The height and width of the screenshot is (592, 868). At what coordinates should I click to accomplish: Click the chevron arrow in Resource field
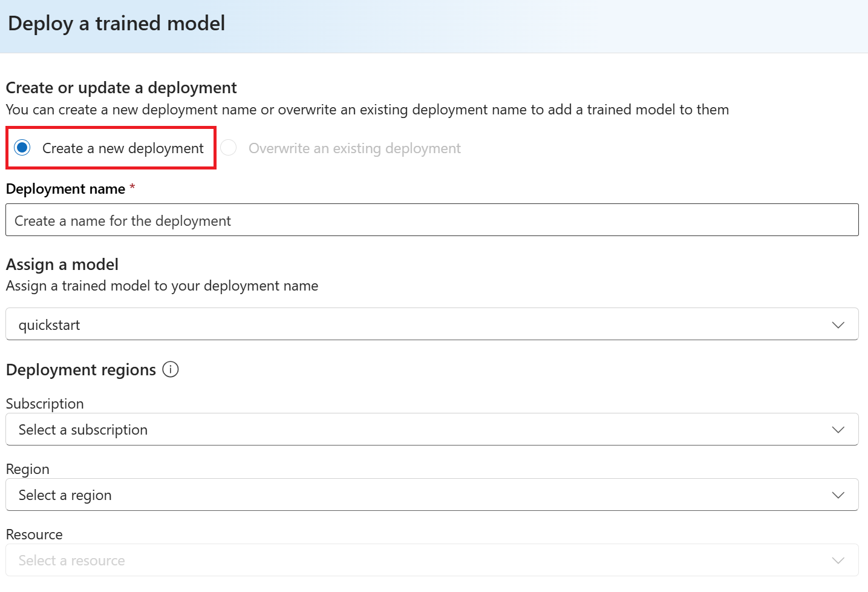coord(838,561)
